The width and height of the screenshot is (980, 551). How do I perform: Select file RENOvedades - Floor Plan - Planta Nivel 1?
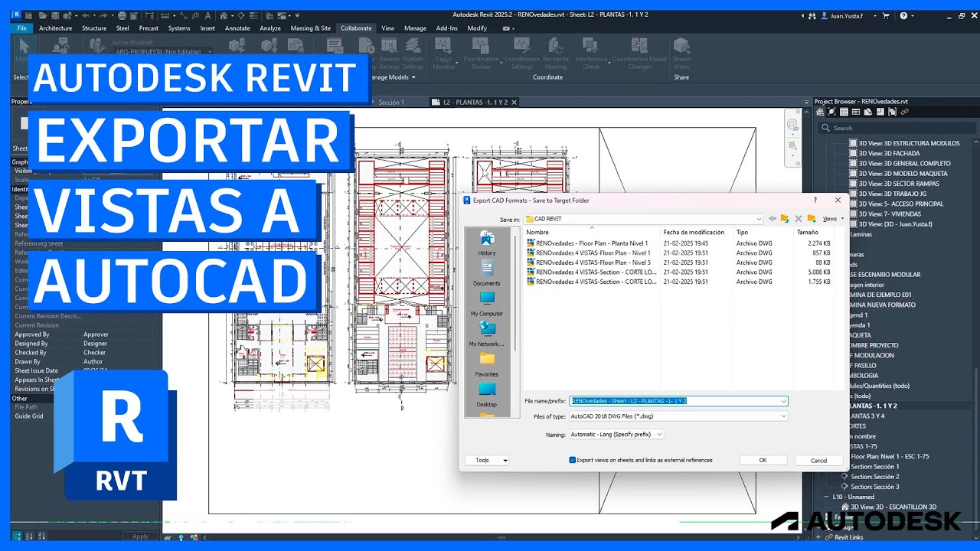click(587, 243)
